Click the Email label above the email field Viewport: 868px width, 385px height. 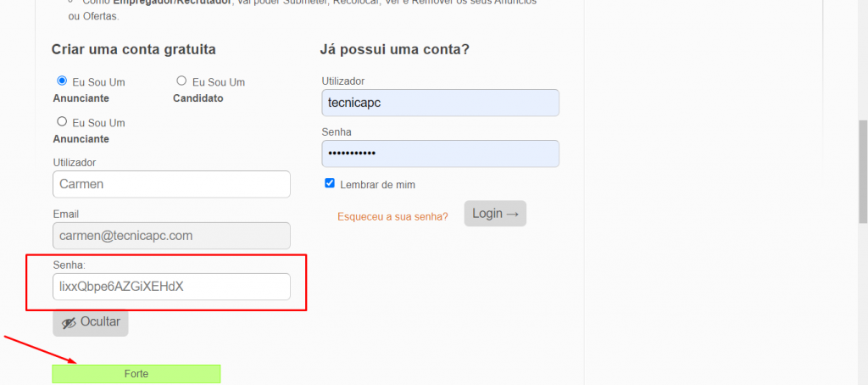[x=66, y=214]
